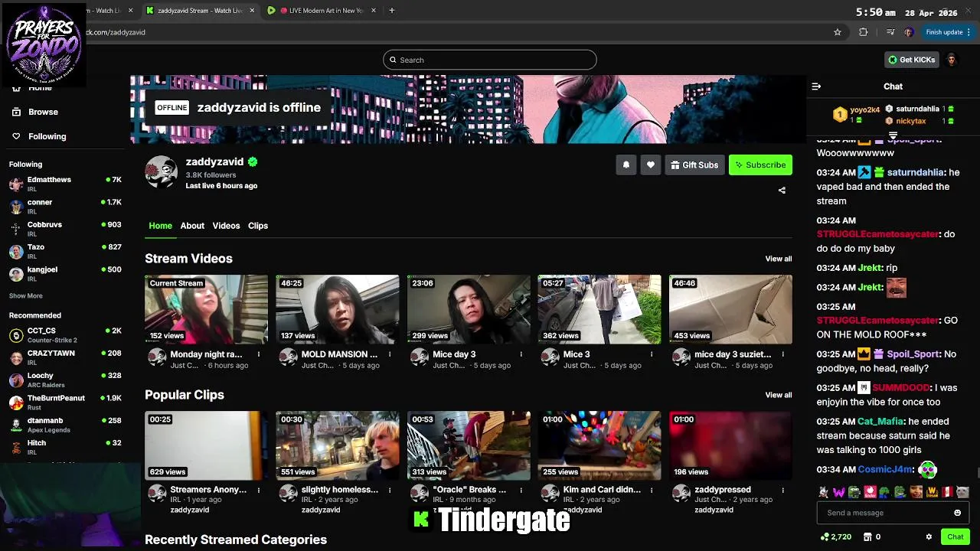
Task: Play the zaddypressed clip thumbnail
Action: click(x=730, y=445)
